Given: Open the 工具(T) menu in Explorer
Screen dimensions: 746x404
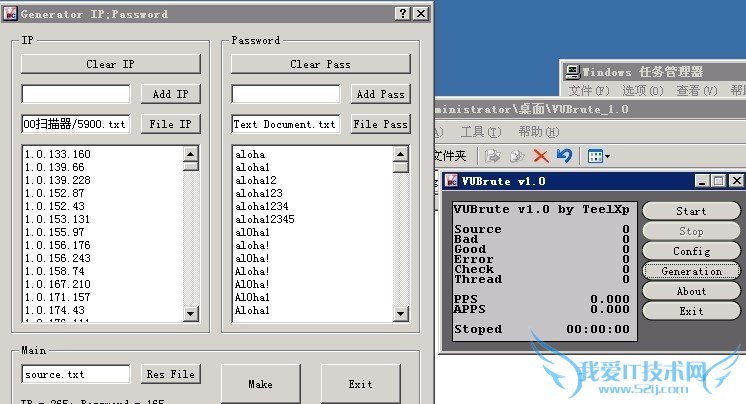Looking at the screenshot, I should pyautogui.click(x=481, y=131).
